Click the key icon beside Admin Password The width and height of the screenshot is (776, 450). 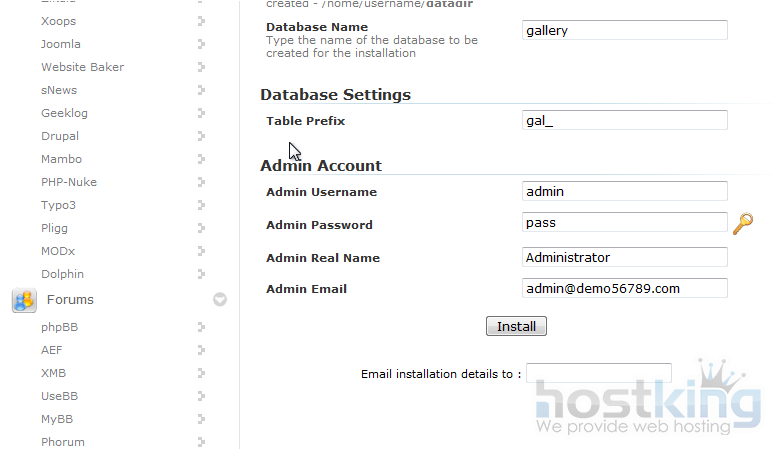pos(742,224)
